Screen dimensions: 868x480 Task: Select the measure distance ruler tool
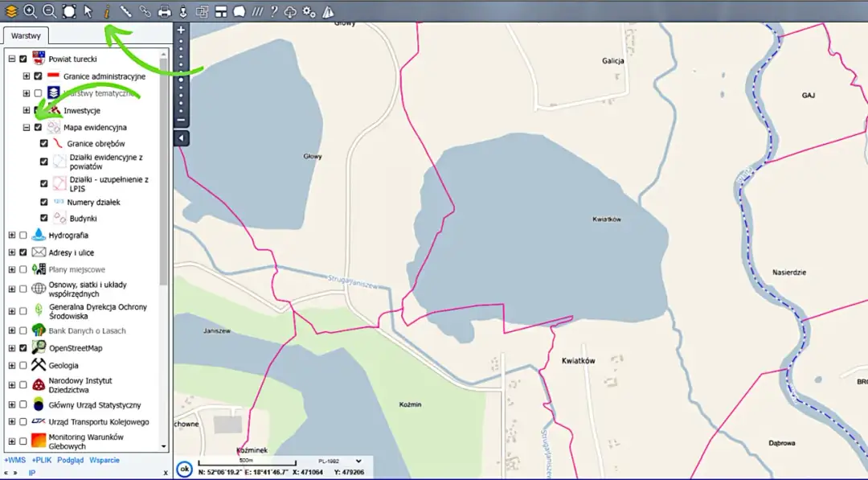tap(126, 11)
